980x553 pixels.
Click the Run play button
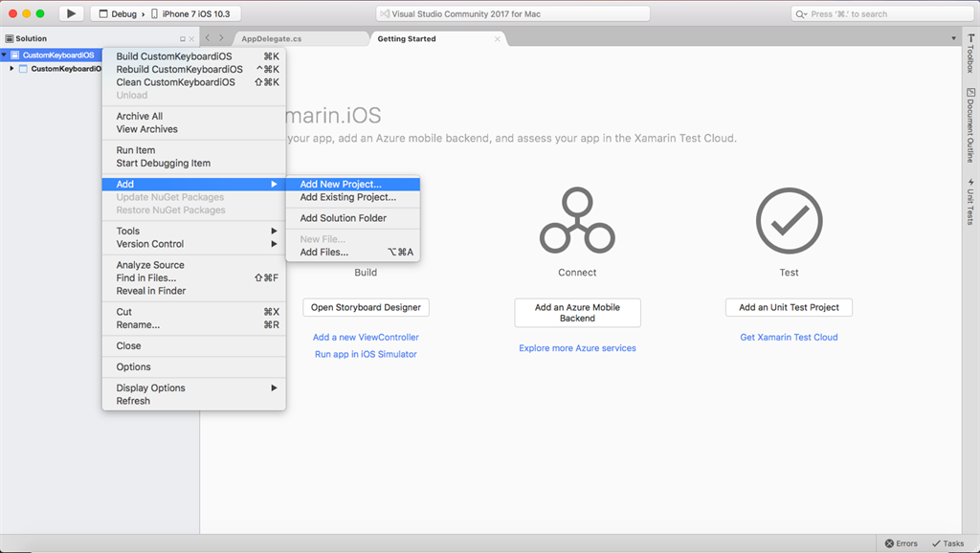pyautogui.click(x=71, y=13)
